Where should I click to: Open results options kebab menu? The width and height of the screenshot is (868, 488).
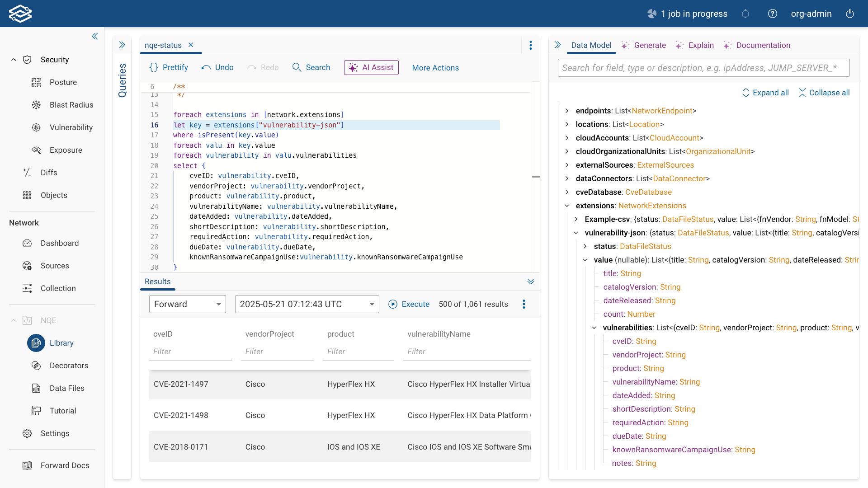tap(524, 304)
